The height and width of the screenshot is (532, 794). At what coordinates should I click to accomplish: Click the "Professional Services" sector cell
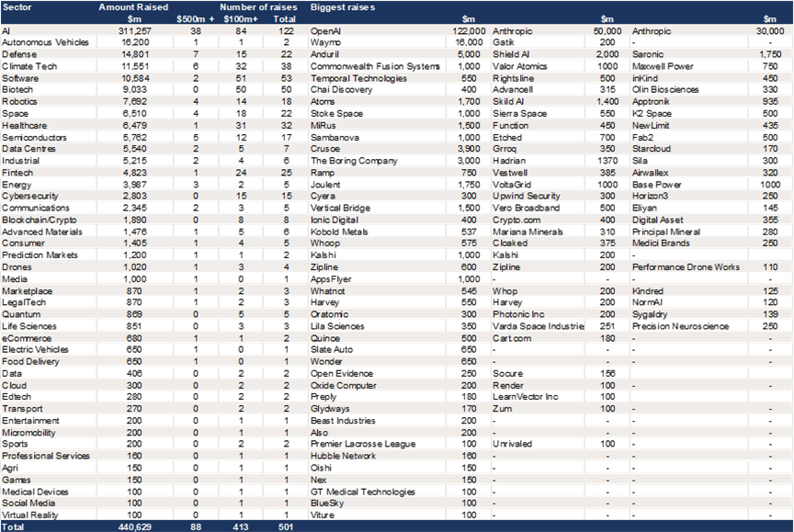tap(46, 456)
